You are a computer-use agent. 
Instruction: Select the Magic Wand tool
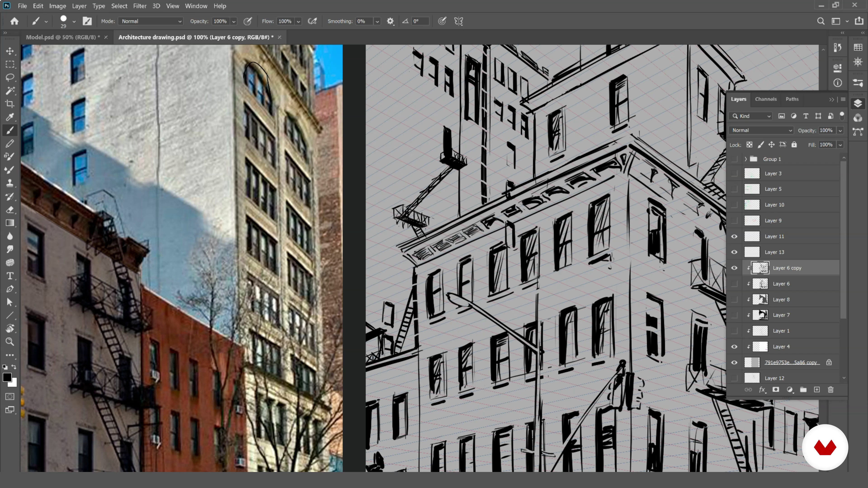10,91
